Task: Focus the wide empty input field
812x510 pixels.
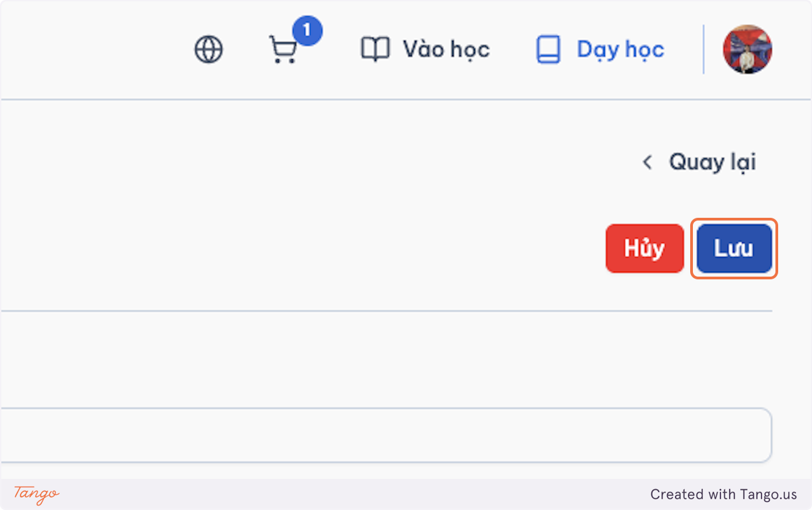Action: click(x=386, y=435)
